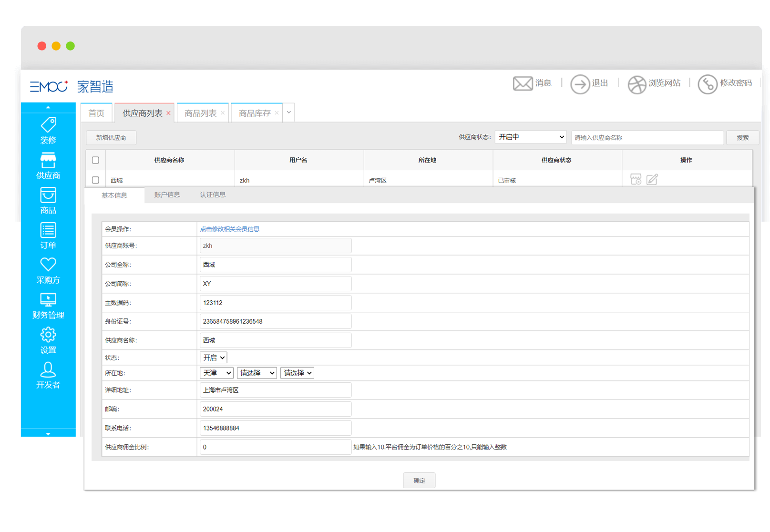Switch to the 商品列表 tab
This screenshot has height=532, width=770.
point(200,113)
